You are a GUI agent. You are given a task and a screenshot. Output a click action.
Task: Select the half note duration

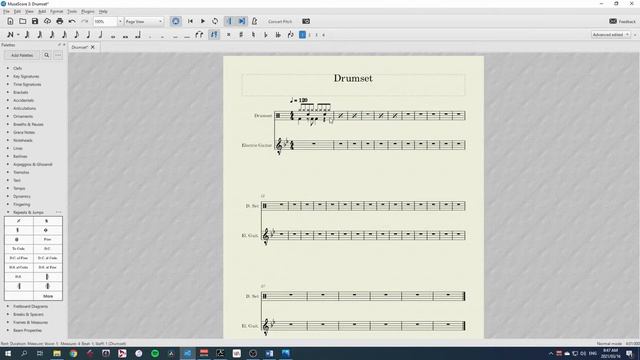(x=100, y=35)
